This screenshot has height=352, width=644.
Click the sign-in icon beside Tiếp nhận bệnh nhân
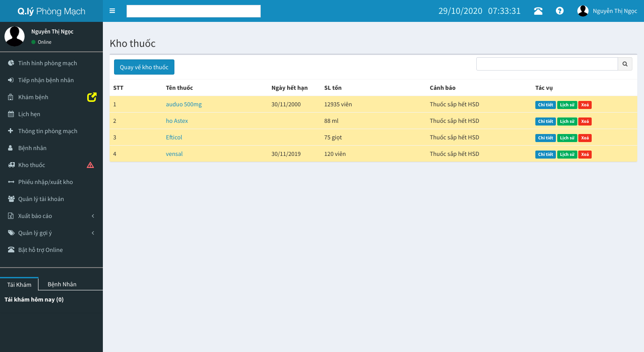point(11,80)
